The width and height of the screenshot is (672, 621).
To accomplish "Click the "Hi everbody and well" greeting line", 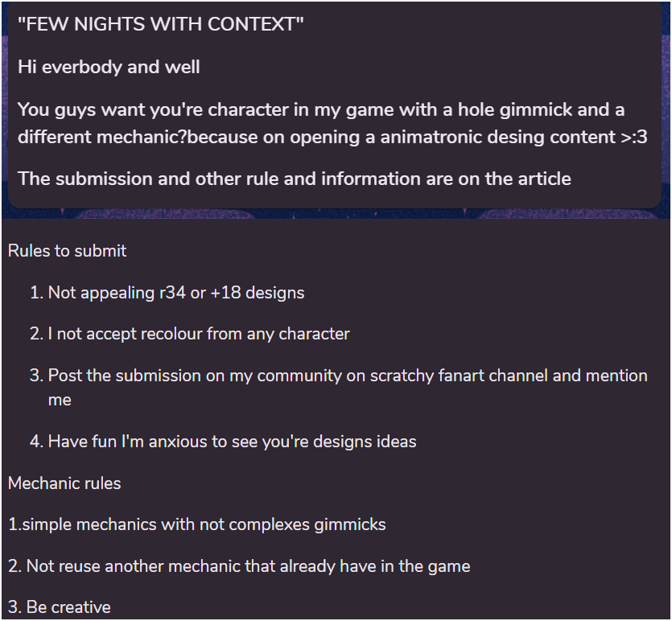I will pos(109,67).
